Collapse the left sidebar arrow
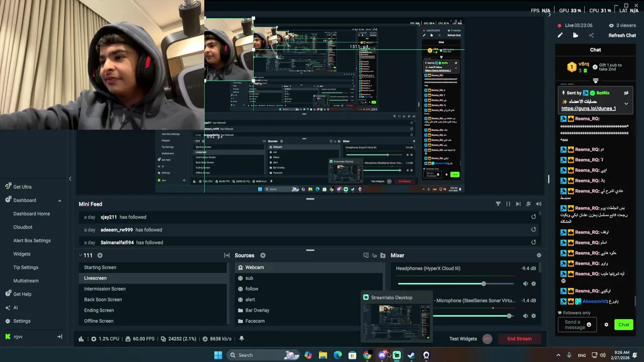The width and height of the screenshot is (644, 362). (x=70, y=179)
